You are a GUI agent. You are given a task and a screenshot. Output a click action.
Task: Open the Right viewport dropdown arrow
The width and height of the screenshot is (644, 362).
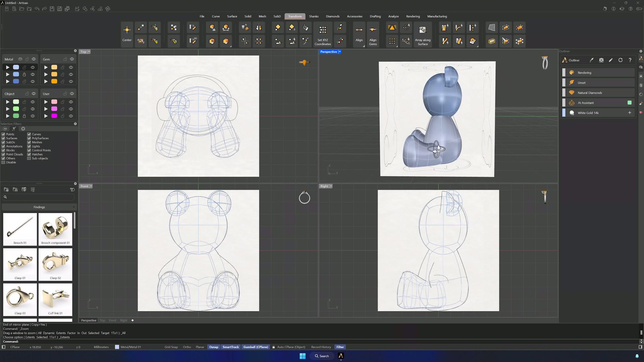click(331, 186)
